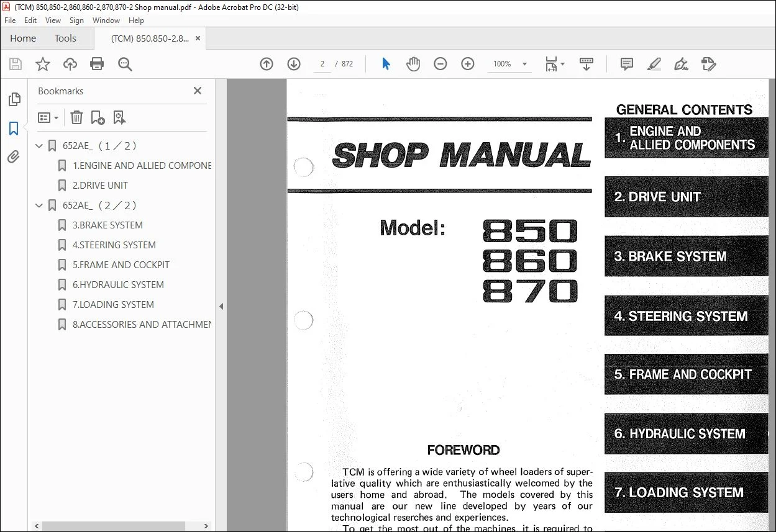Click scroll-right arrow of bookmarks scrollbar
776x532 pixels.
(x=205, y=526)
